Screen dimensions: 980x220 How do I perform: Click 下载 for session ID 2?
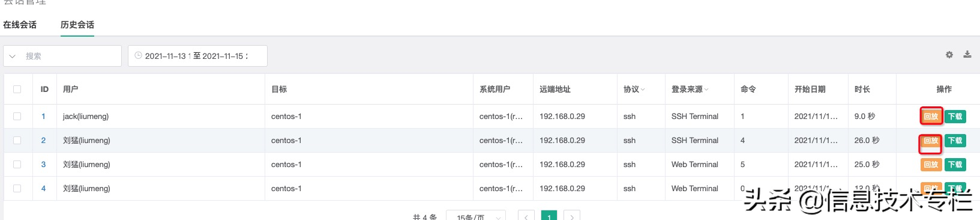955,140
